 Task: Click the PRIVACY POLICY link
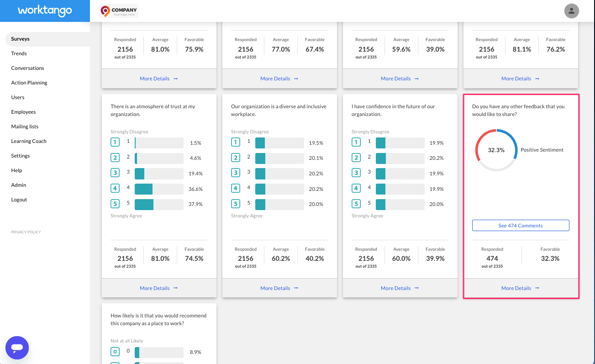tap(26, 232)
